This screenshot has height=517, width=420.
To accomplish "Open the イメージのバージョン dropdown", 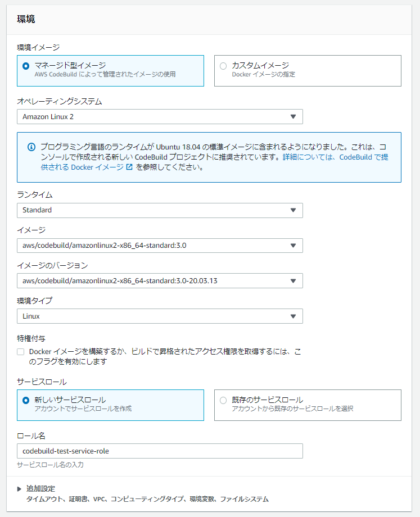I will (x=160, y=281).
